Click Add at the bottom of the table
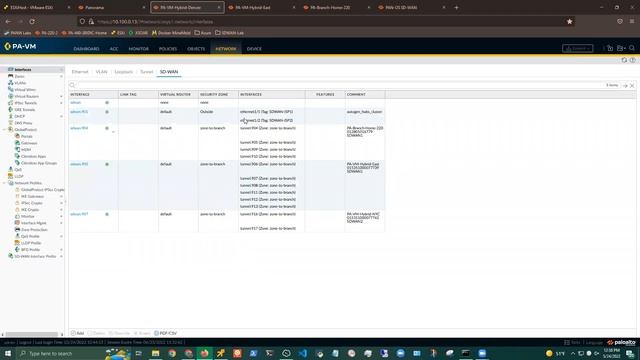640x360 pixels. pos(78,333)
